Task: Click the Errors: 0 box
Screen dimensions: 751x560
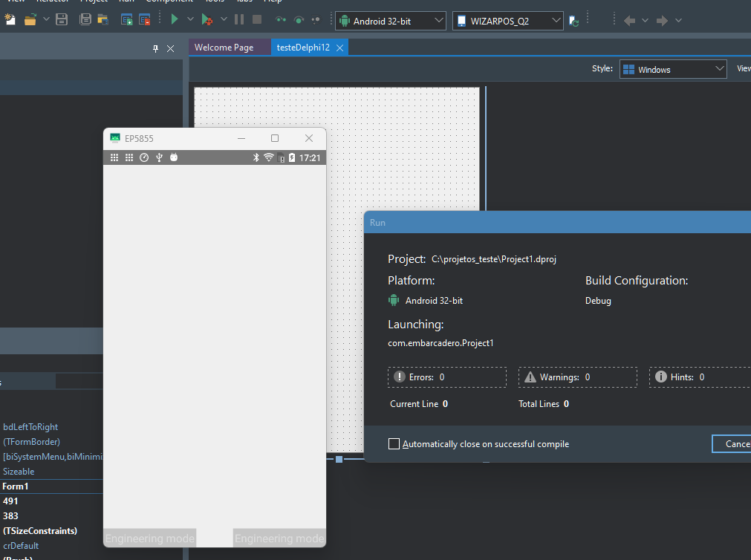Action: (x=447, y=377)
